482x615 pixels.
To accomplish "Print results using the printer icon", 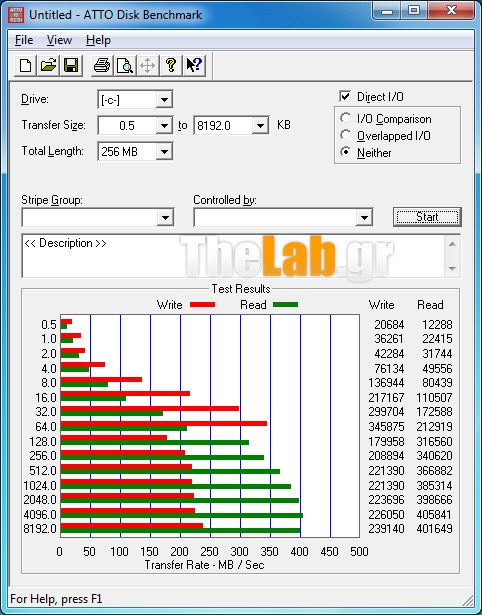I will (x=102, y=65).
